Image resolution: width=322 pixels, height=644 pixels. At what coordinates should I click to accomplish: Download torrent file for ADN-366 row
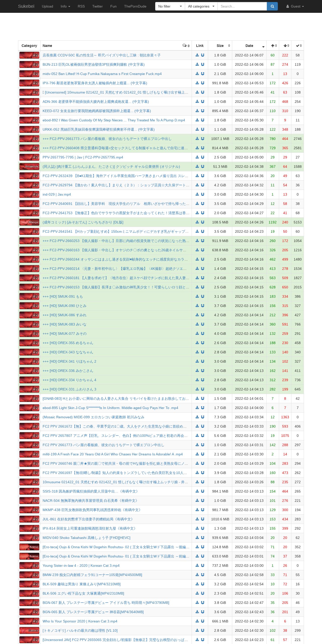[197, 102]
